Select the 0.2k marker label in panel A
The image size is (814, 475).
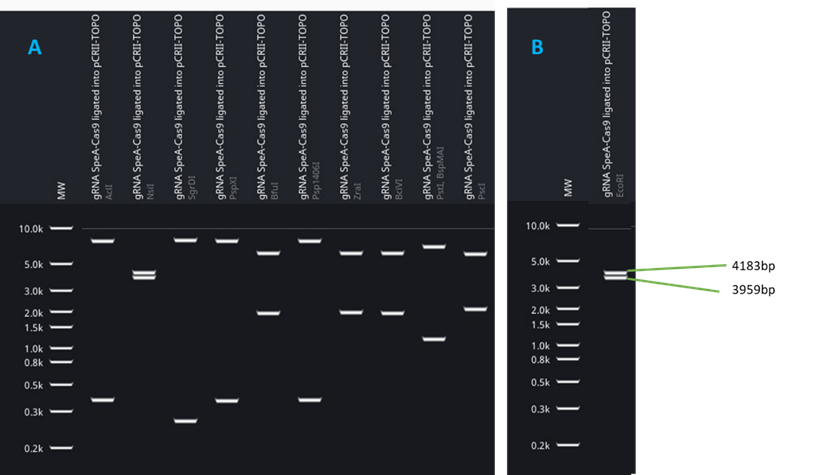[33, 449]
